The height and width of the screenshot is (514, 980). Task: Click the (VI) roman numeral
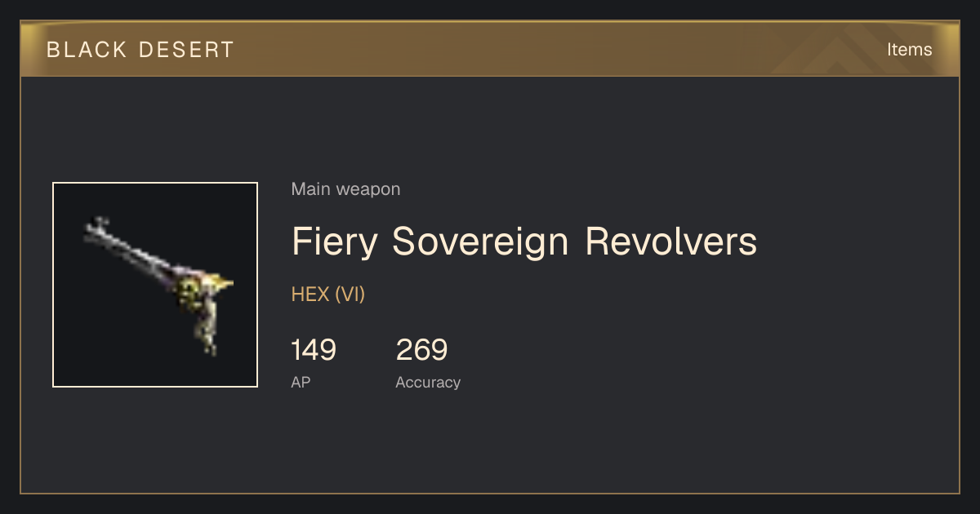(350, 295)
